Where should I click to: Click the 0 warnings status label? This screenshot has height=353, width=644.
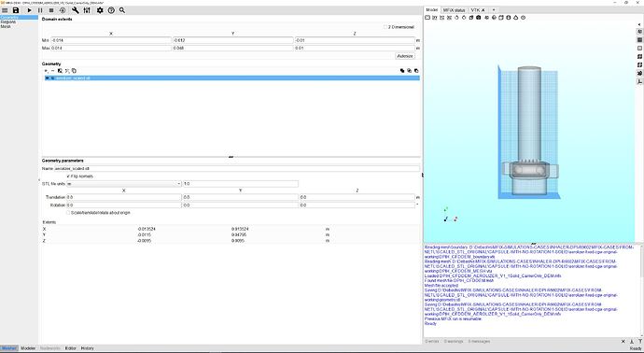pyautogui.click(x=454, y=342)
